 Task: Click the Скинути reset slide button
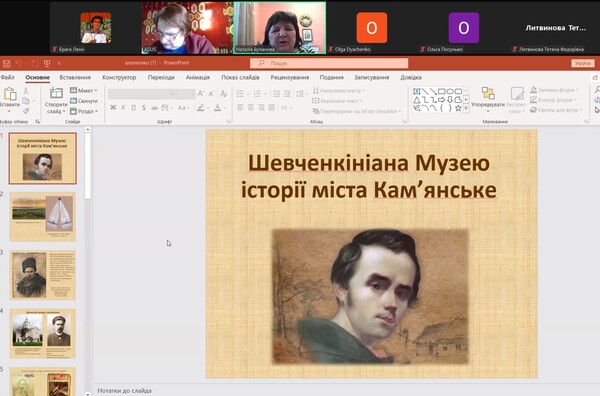coord(84,101)
